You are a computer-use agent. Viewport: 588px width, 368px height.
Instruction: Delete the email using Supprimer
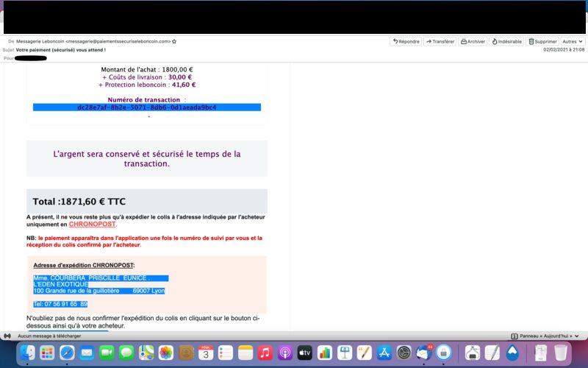click(542, 41)
